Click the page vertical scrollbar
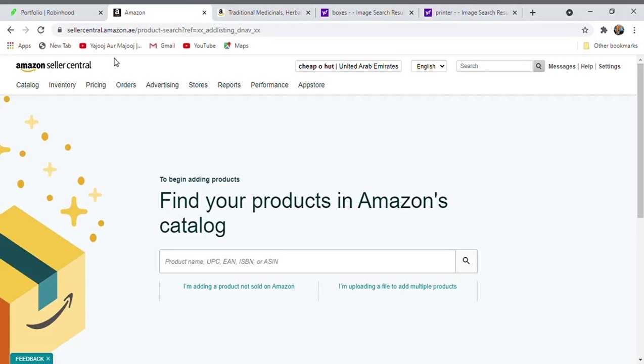Screen dimensions: 644x364 click(640, 142)
